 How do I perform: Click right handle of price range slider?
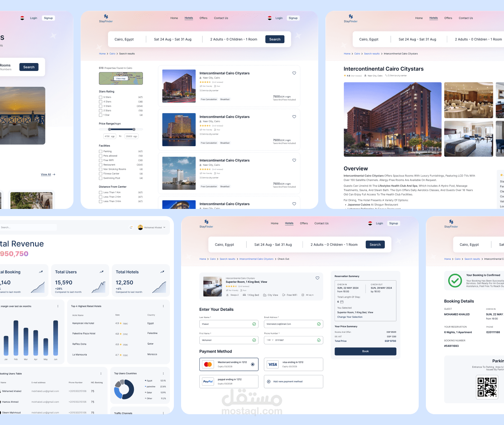tap(134, 129)
